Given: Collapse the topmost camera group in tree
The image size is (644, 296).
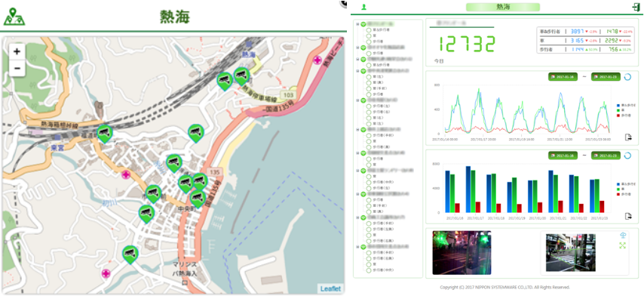Looking at the screenshot, I should point(357,24).
